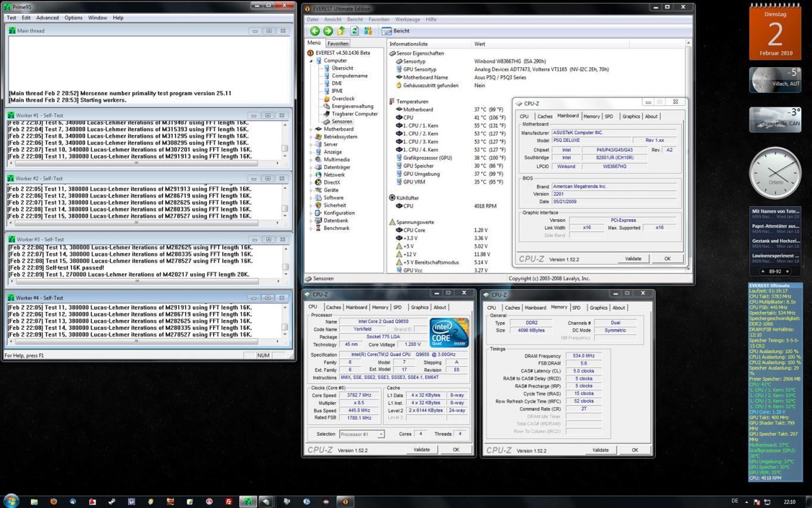Click the headlines gadget next-page arrow
812x508 pixels.
pos(788,272)
